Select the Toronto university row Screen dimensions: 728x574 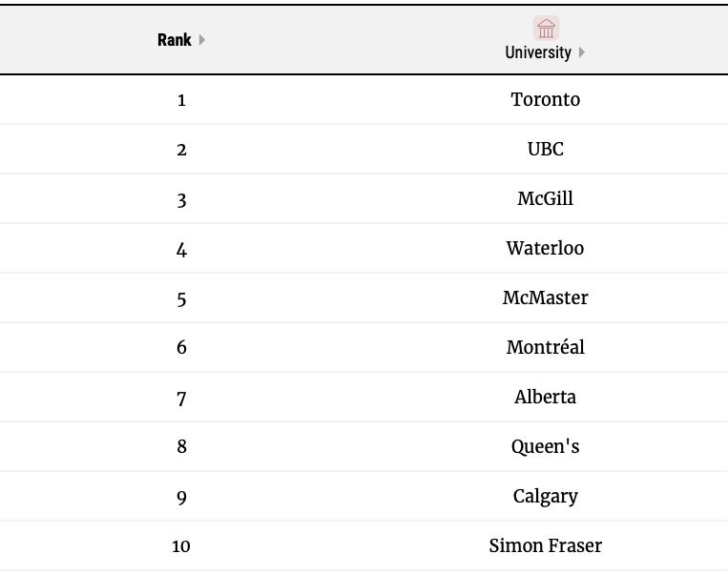tap(545, 99)
